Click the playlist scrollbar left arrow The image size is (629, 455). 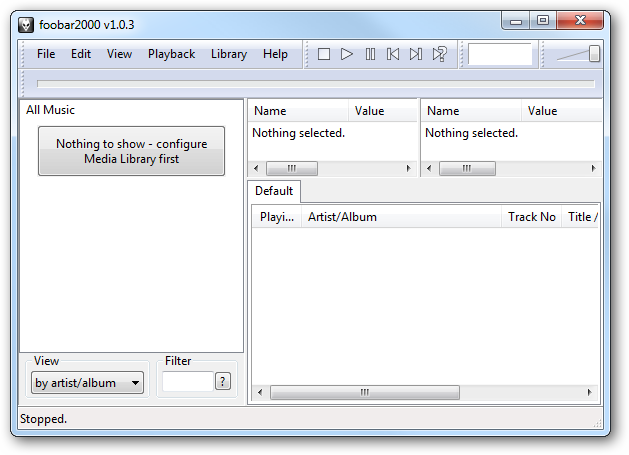[x=260, y=392]
